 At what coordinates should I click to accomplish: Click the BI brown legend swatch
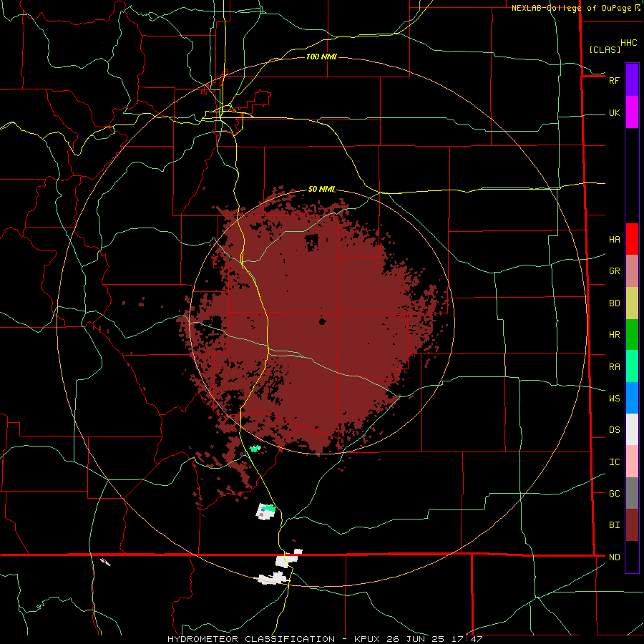(x=632, y=525)
